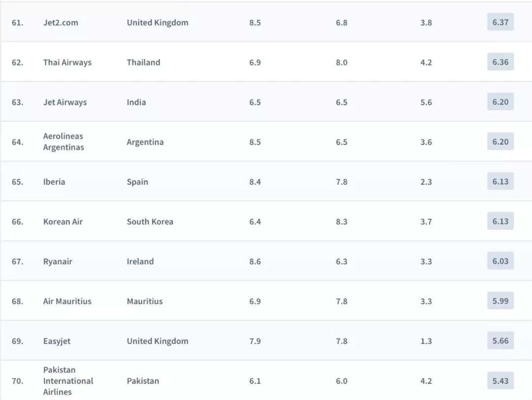Click the Argentina country cell

[x=145, y=142]
